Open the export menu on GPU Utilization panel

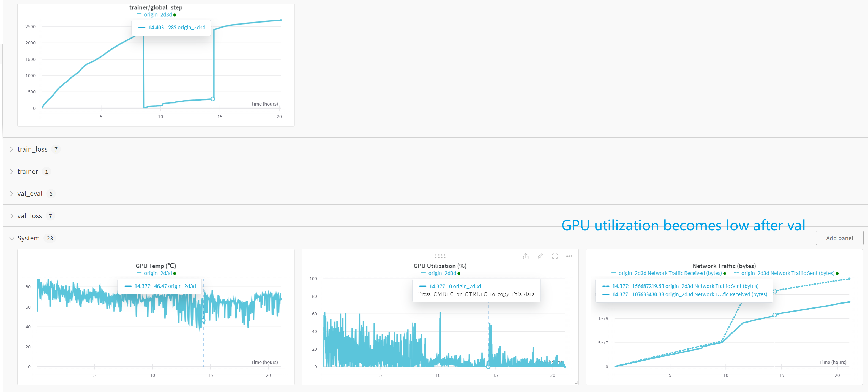pos(526,256)
